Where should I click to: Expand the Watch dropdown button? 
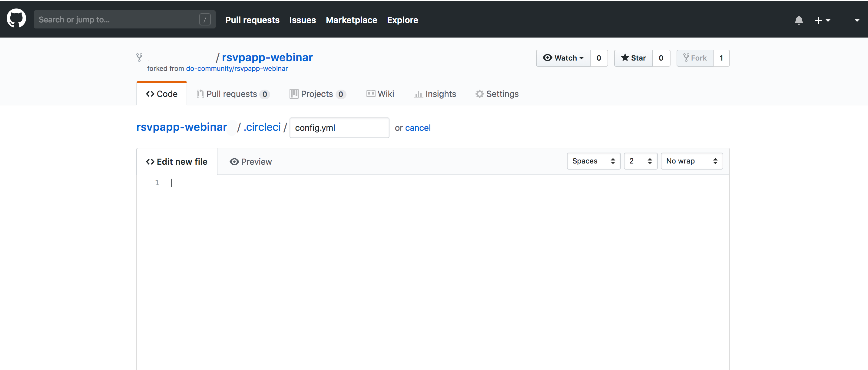click(563, 58)
